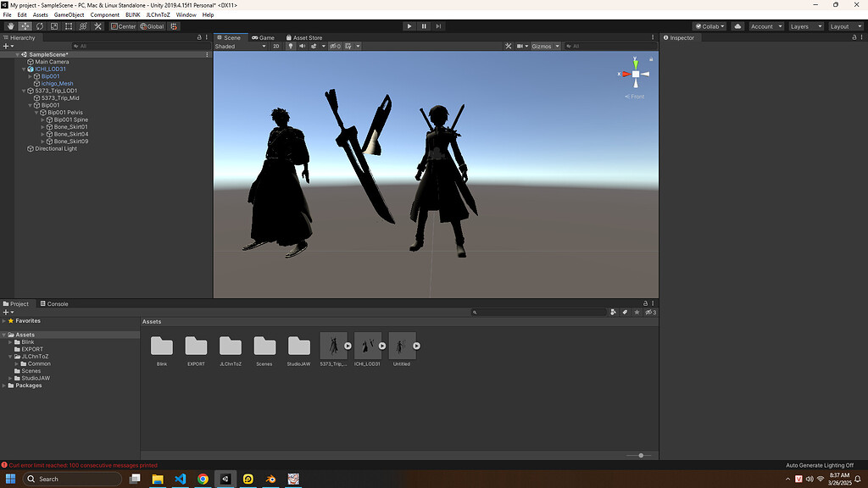Open the GameObject menu
Image resolution: width=868 pixels, height=488 pixels.
tap(68, 14)
